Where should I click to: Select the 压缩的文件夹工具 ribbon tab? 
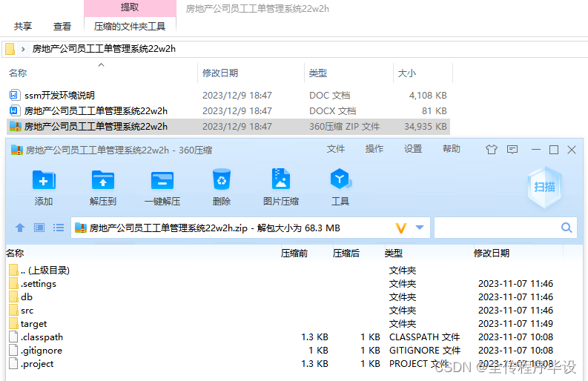point(130,26)
